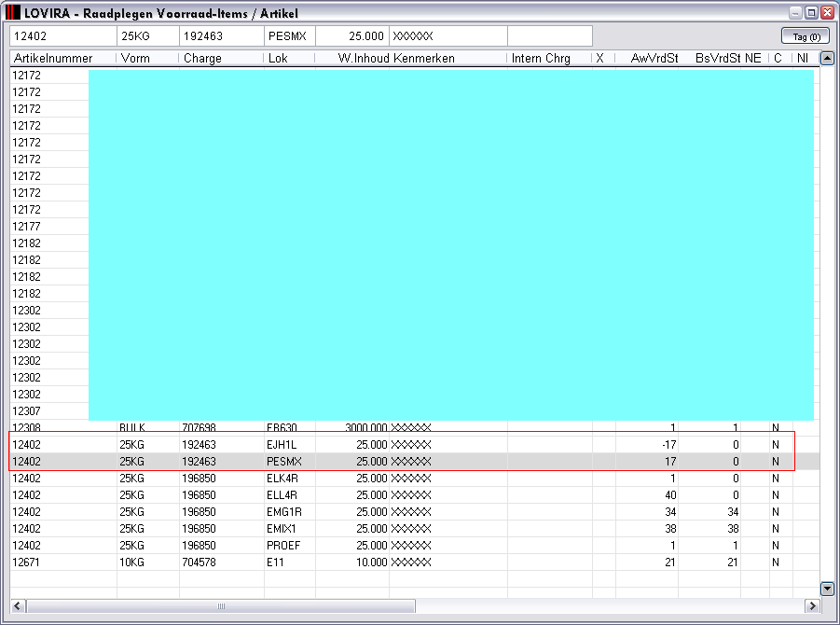Image resolution: width=840 pixels, height=625 pixels.
Task: Click the Charge column header
Action: (222, 58)
